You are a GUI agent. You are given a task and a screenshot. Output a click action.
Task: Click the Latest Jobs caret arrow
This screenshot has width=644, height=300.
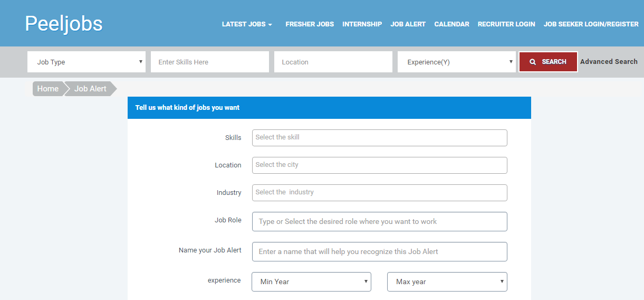tap(270, 25)
